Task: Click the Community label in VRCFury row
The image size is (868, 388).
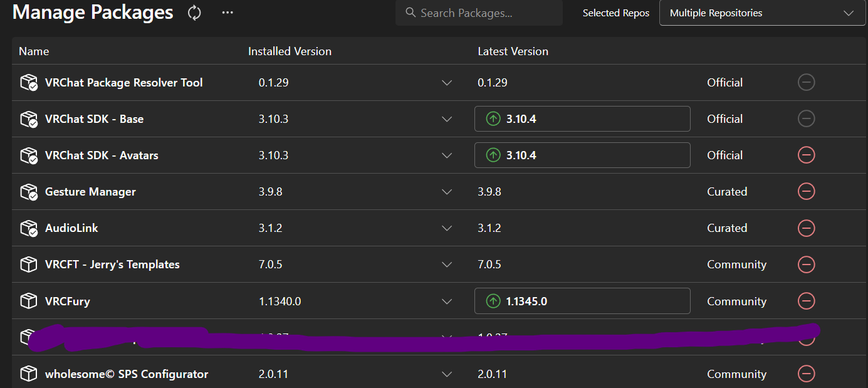Action: (x=737, y=301)
